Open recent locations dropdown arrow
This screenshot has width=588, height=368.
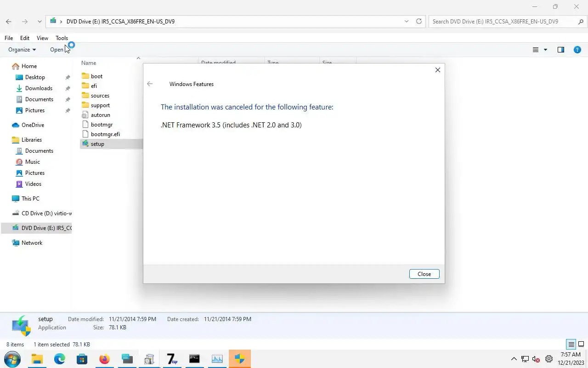point(40,22)
